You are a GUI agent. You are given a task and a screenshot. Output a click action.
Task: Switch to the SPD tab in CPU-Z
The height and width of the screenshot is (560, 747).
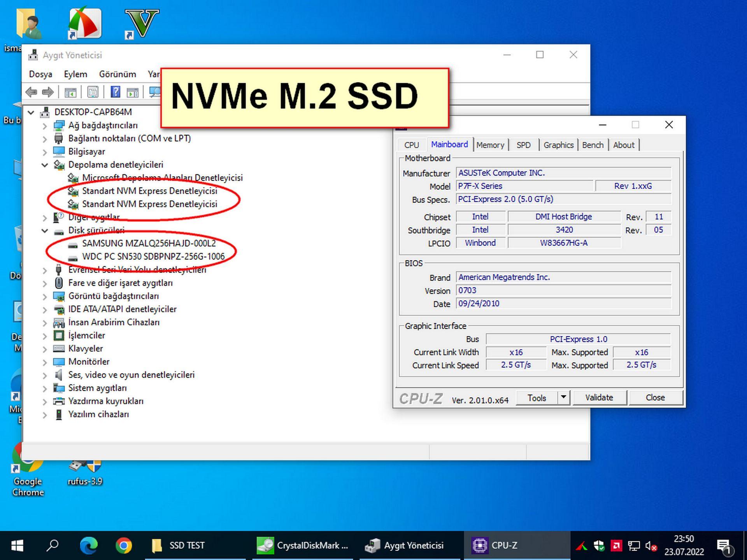(x=523, y=145)
